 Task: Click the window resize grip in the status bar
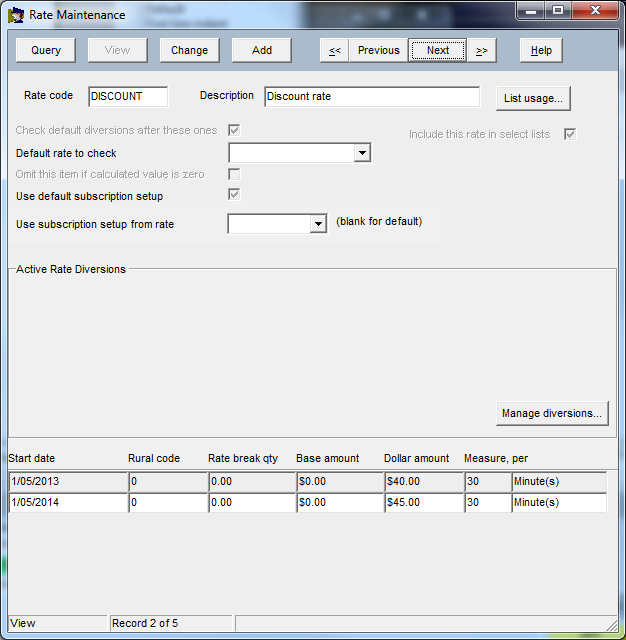pyautogui.click(x=612, y=625)
